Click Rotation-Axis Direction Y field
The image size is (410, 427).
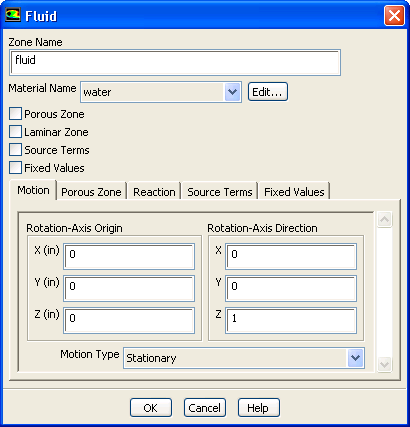tap(291, 288)
